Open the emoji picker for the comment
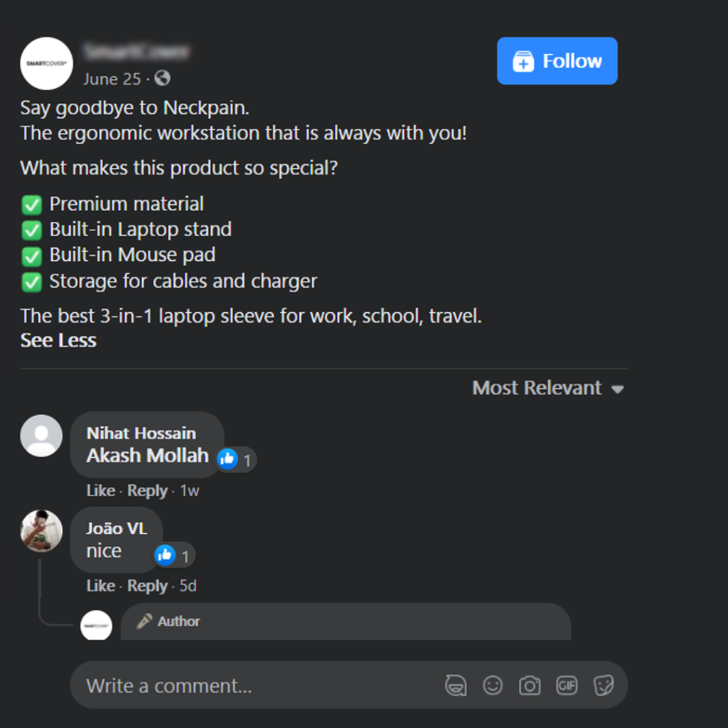Viewport: 728px width, 728px height. [x=493, y=685]
